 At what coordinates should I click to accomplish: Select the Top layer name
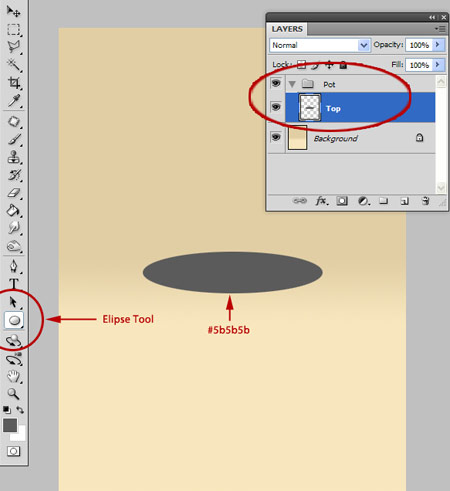point(333,109)
